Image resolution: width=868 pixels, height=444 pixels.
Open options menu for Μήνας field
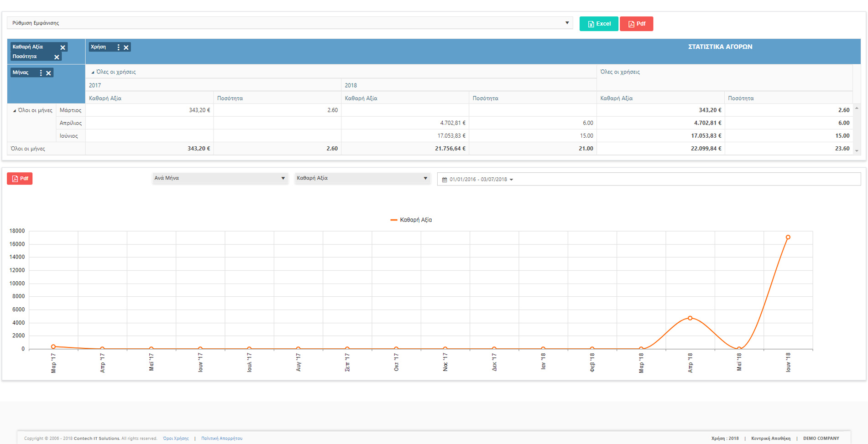pyautogui.click(x=41, y=73)
